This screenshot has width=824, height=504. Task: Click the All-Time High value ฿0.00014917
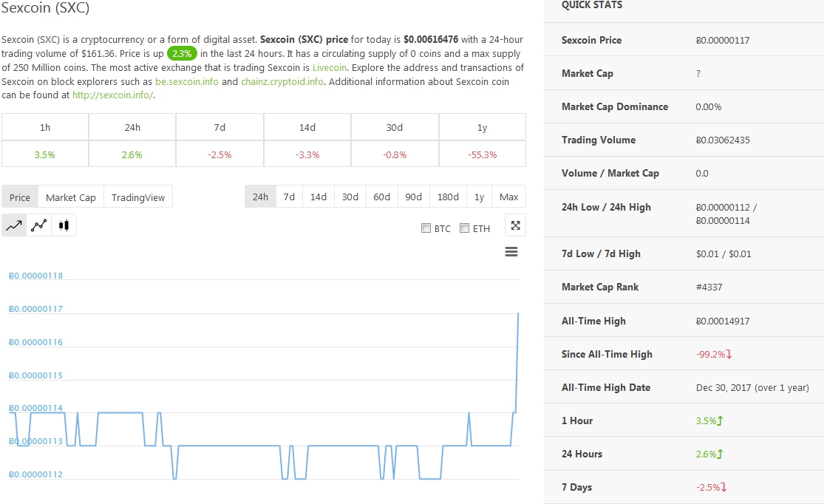(723, 321)
